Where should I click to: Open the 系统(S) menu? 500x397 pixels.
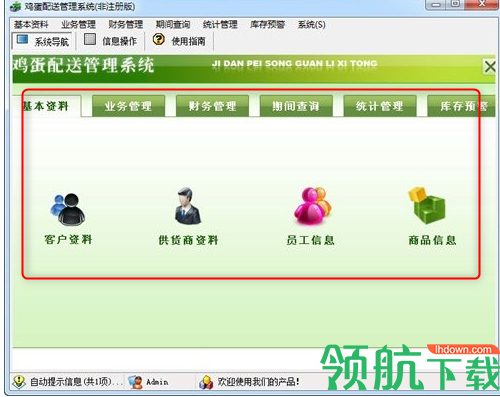click(311, 24)
